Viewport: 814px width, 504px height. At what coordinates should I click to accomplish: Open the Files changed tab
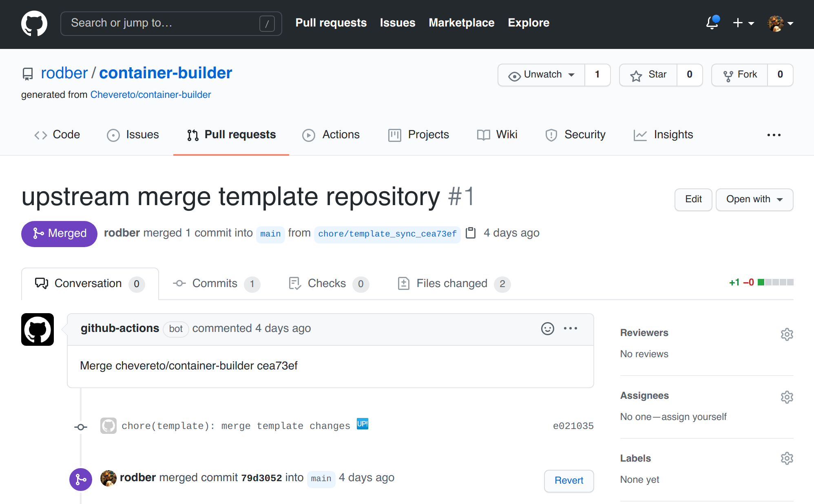click(x=454, y=283)
